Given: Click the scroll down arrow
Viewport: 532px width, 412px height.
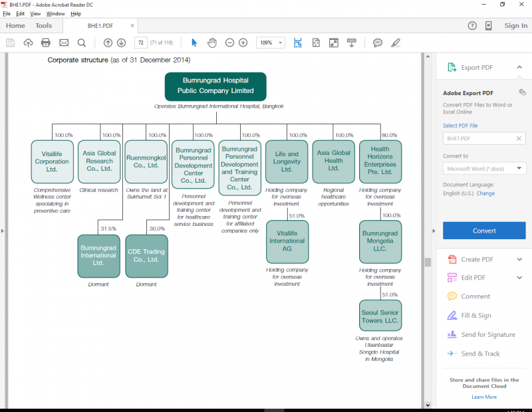Looking at the screenshot, I should pos(428,405).
